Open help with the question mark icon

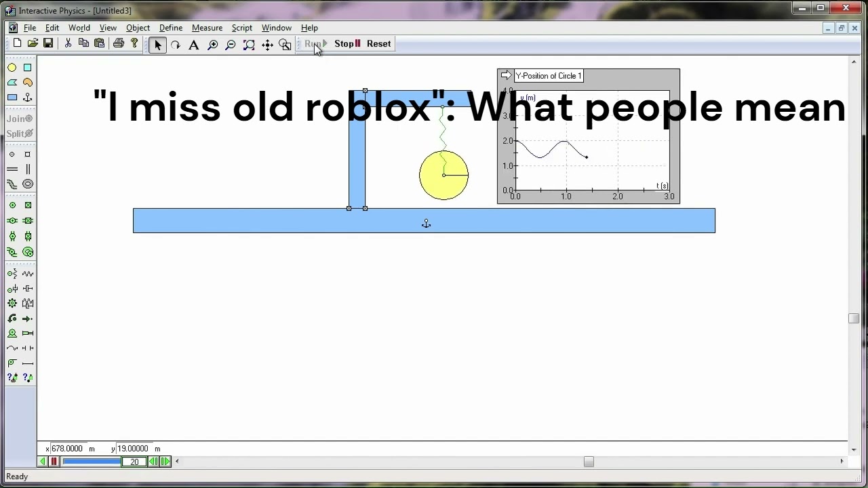point(134,43)
